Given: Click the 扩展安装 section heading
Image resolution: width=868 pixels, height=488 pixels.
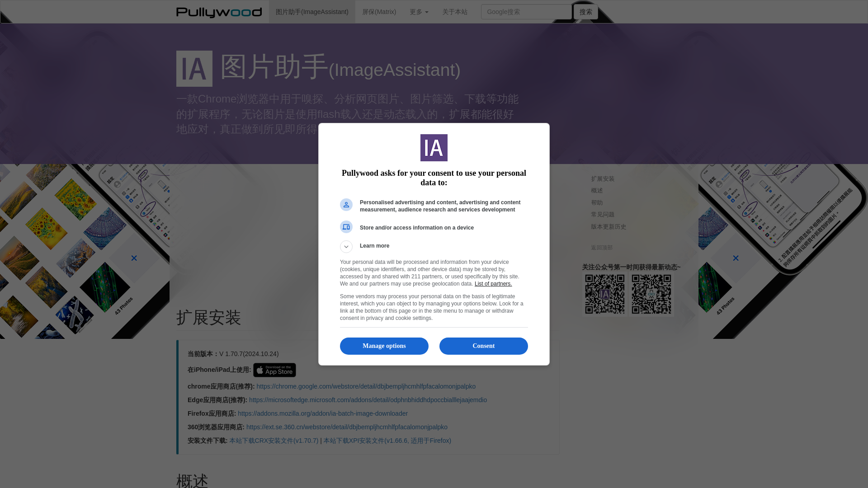Looking at the screenshot, I should 209,318.
